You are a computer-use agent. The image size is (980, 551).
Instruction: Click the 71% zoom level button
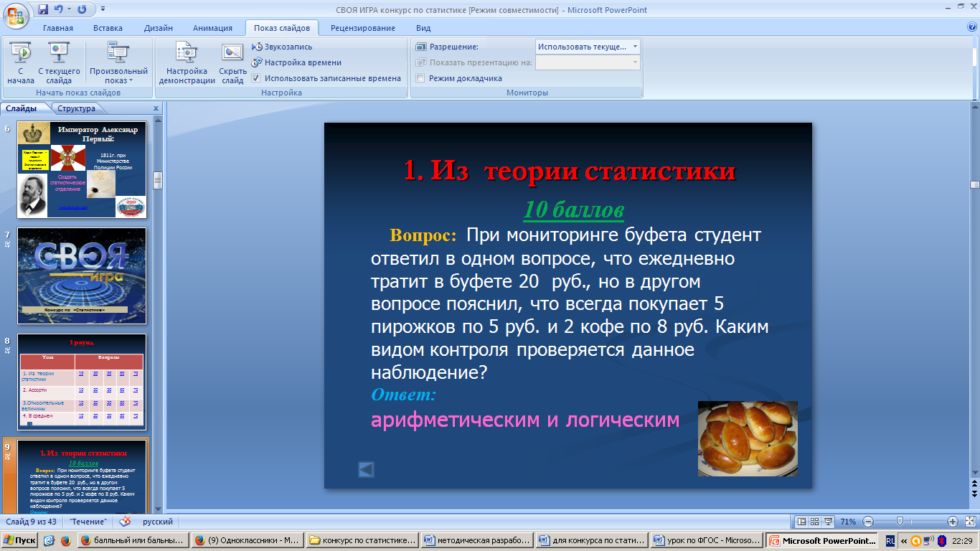848,522
